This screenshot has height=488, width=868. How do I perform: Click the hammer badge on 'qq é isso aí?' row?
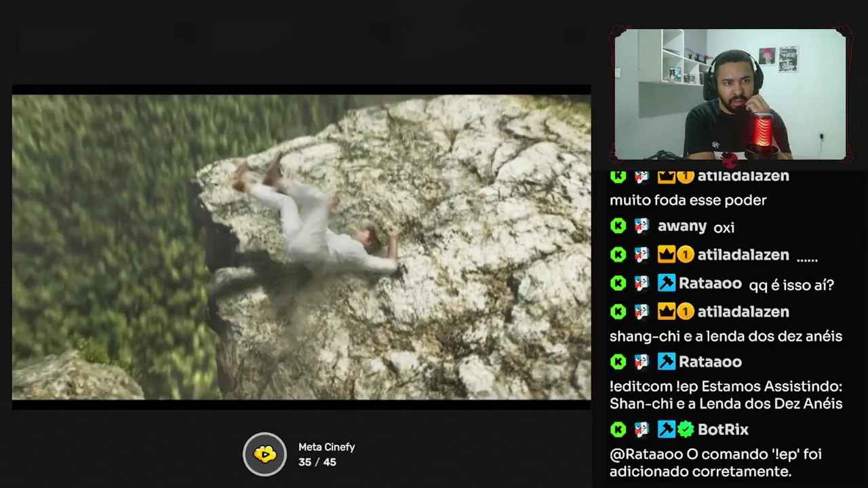(x=666, y=283)
